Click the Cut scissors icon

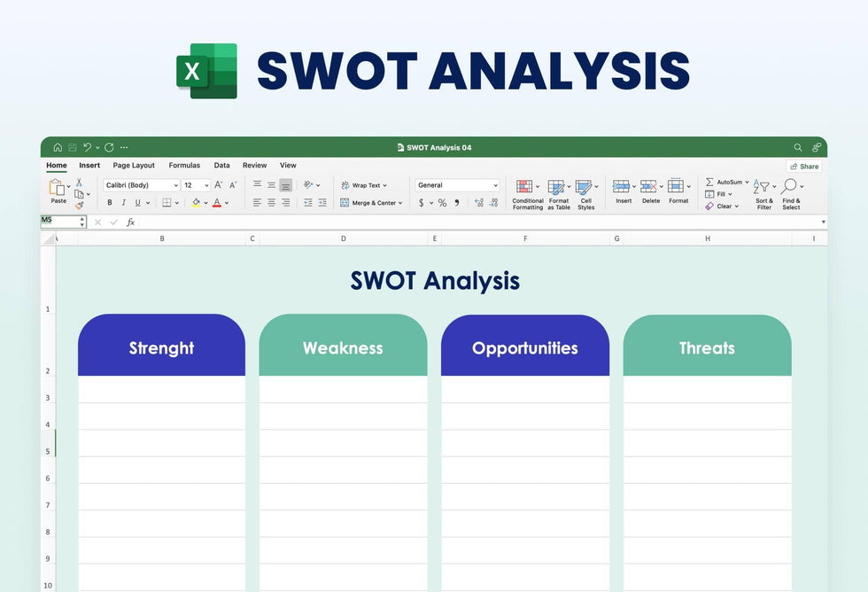pos(79,183)
